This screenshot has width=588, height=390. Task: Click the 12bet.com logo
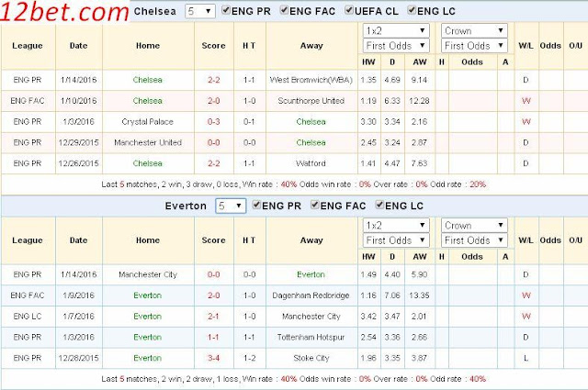pyautogui.click(x=64, y=11)
